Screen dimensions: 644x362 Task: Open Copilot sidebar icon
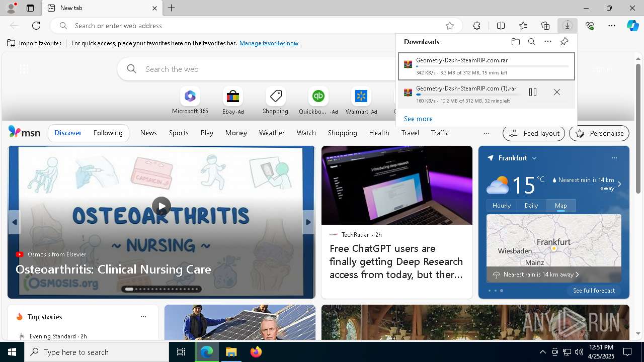633,26
